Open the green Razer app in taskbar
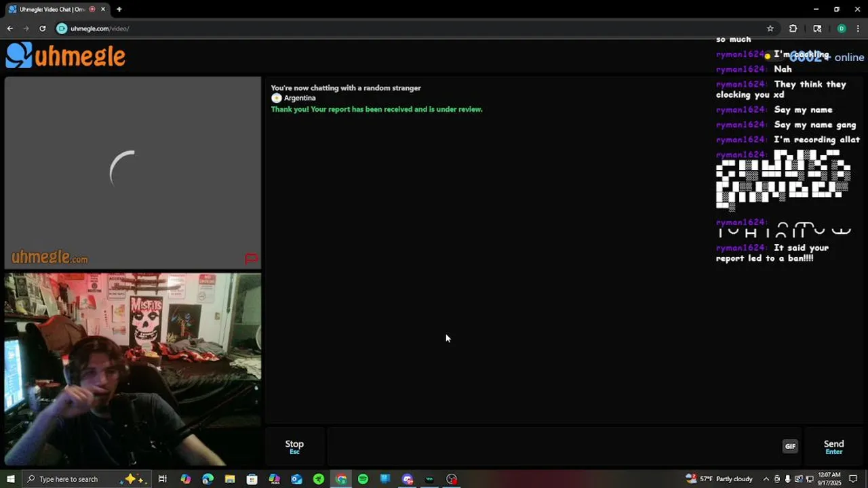This screenshot has width=868, height=488. tap(318, 479)
